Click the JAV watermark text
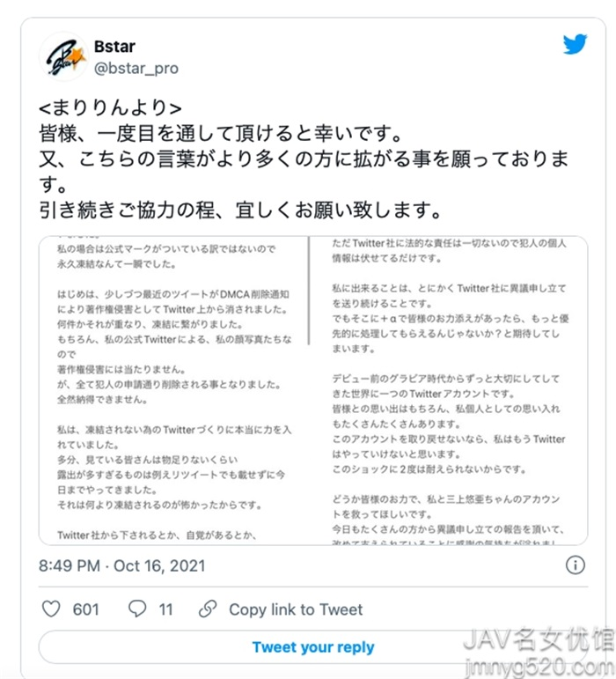This screenshot has width=616, height=679. 539,639
